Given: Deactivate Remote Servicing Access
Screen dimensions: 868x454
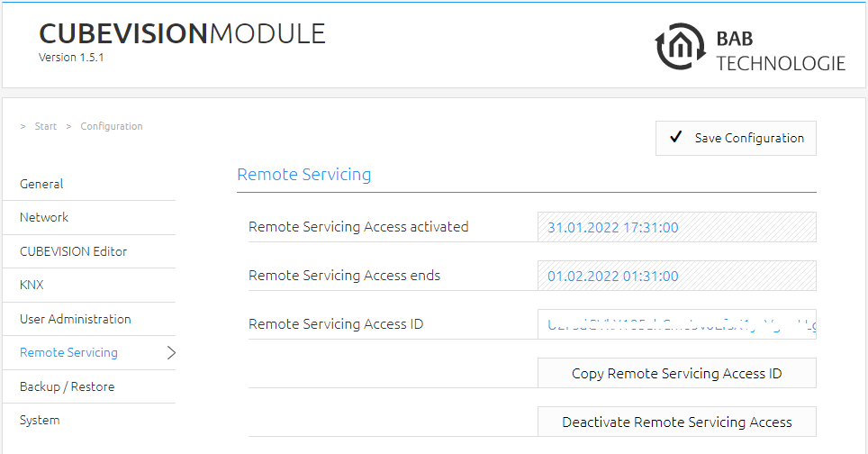Looking at the screenshot, I should point(676,422).
